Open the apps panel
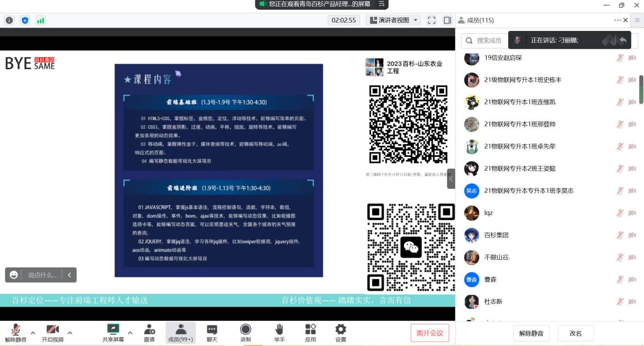The width and height of the screenshot is (644, 346). (311, 333)
